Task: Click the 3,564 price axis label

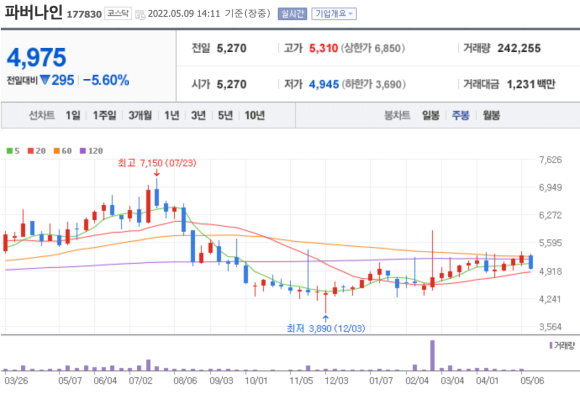Action: click(550, 327)
